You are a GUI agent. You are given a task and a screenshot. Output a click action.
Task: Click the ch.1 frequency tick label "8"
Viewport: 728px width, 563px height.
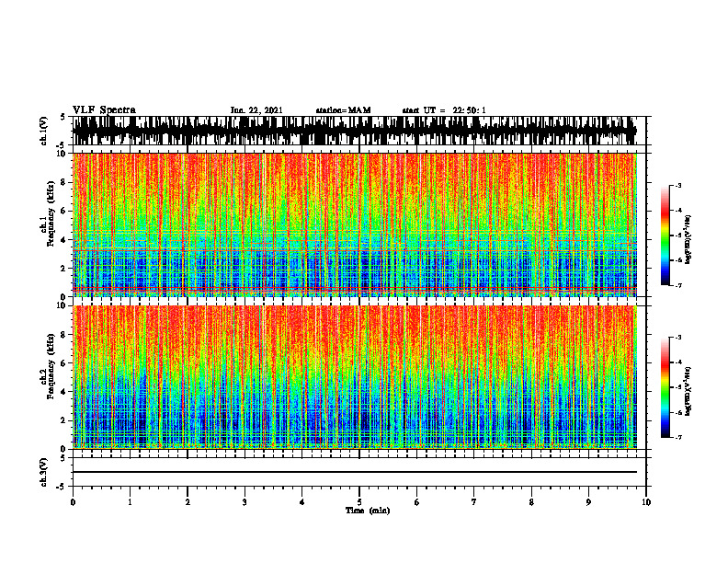(x=63, y=182)
